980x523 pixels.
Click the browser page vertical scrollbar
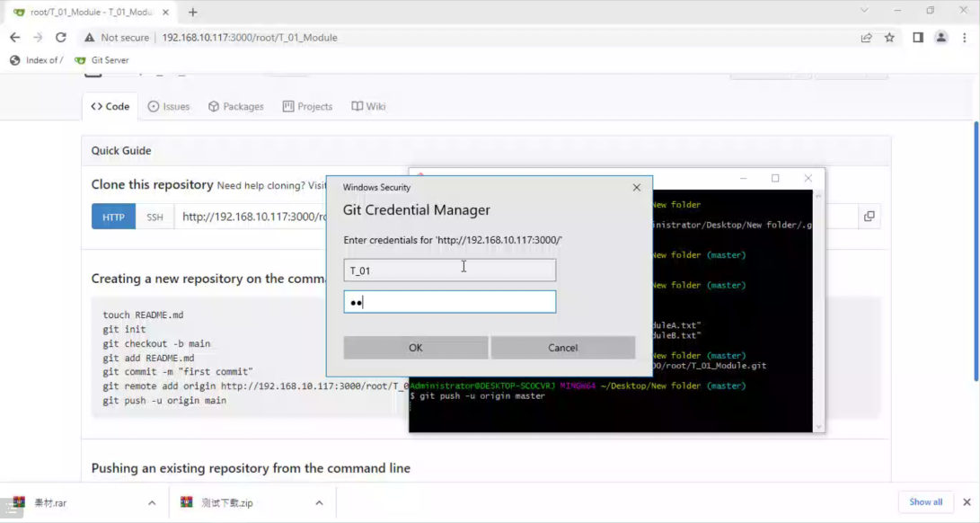pyautogui.click(x=976, y=250)
